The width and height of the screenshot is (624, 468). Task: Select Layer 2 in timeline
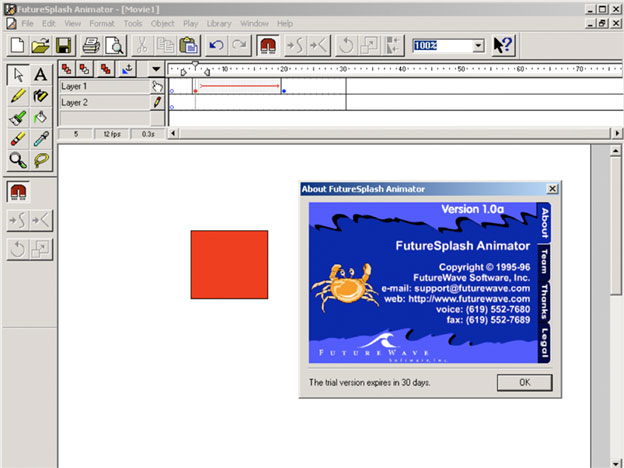105,102
